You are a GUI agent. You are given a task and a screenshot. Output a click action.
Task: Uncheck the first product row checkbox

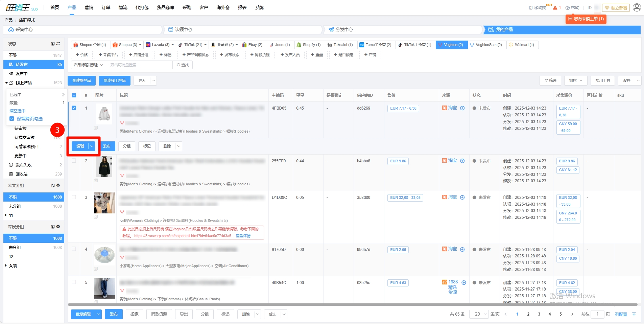point(74,108)
